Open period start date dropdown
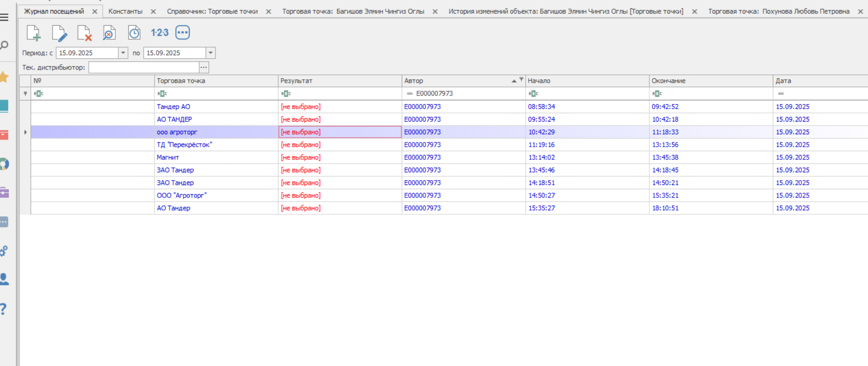The width and height of the screenshot is (868, 366). point(123,53)
